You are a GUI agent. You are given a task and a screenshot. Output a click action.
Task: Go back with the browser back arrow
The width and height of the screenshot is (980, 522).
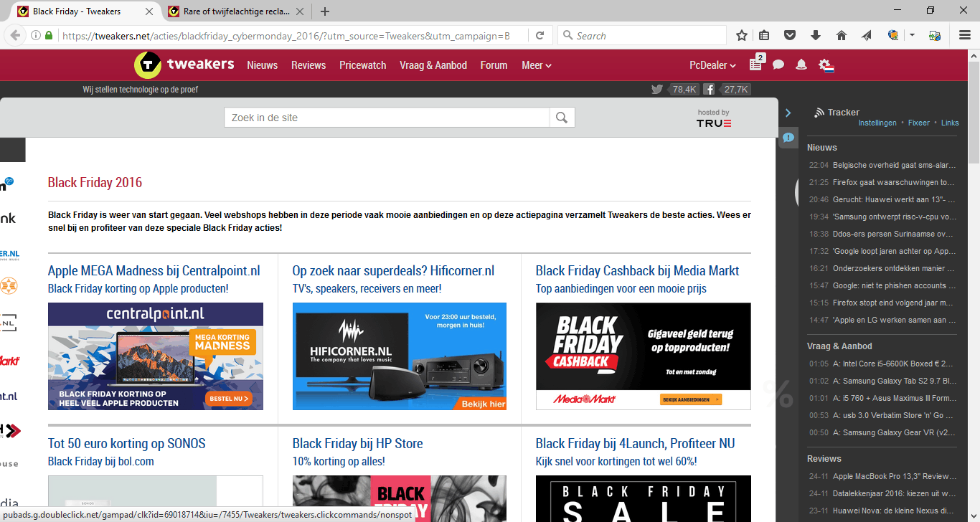pyautogui.click(x=16, y=35)
